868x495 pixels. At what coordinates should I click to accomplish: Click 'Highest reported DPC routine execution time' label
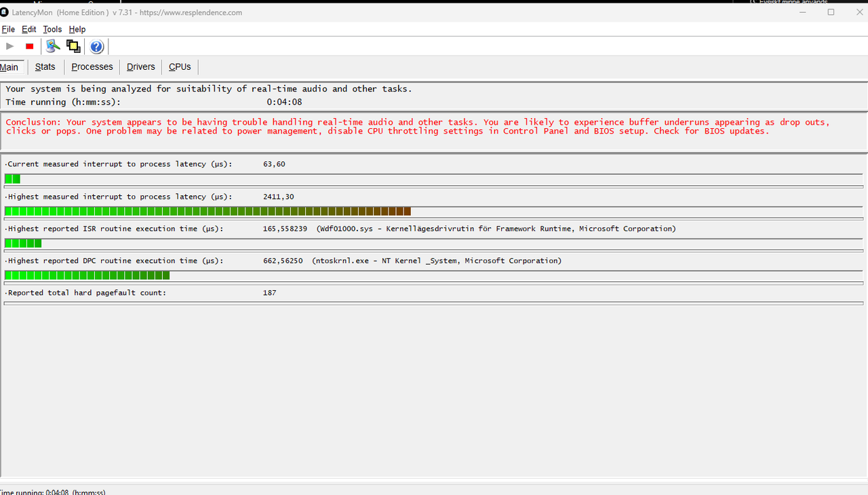coord(115,260)
